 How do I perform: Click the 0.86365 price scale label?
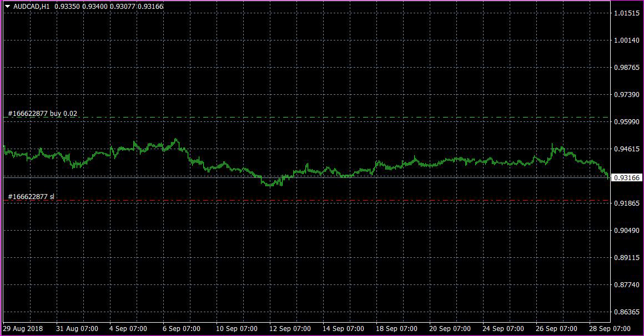point(627,312)
